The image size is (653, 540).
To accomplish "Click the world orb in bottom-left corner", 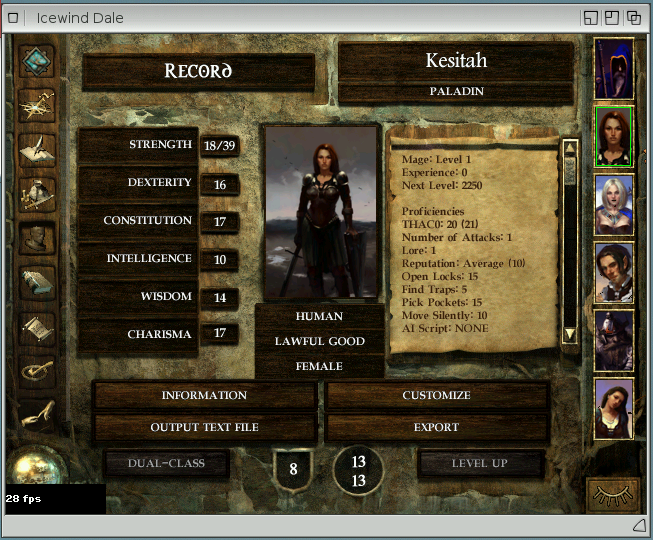I will pos(34,470).
